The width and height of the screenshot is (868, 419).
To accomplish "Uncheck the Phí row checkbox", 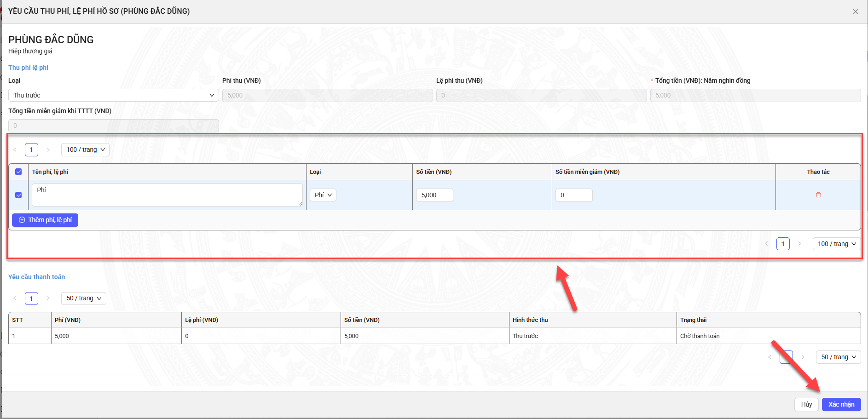I will coord(18,195).
